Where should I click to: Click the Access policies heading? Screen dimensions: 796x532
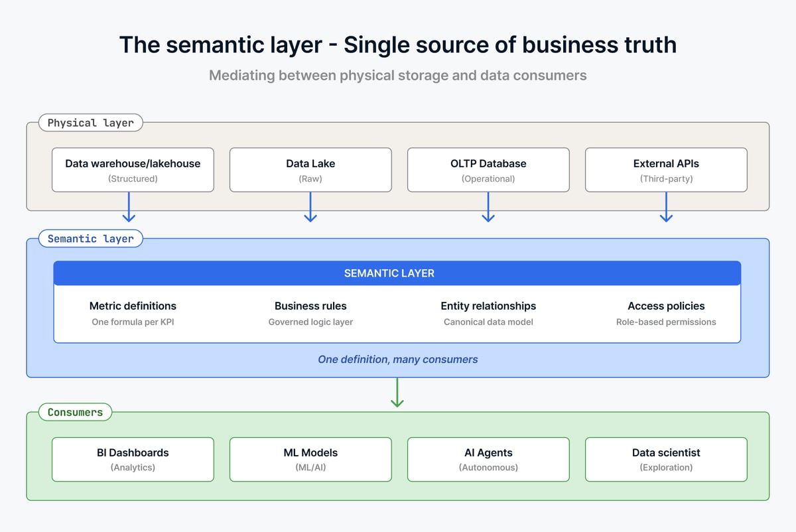tap(666, 306)
